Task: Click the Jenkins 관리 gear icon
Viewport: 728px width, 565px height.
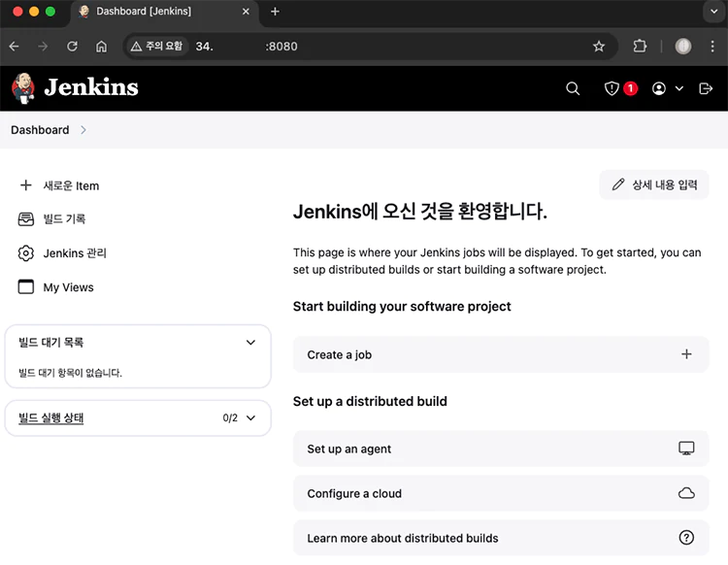Action: [x=26, y=253]
